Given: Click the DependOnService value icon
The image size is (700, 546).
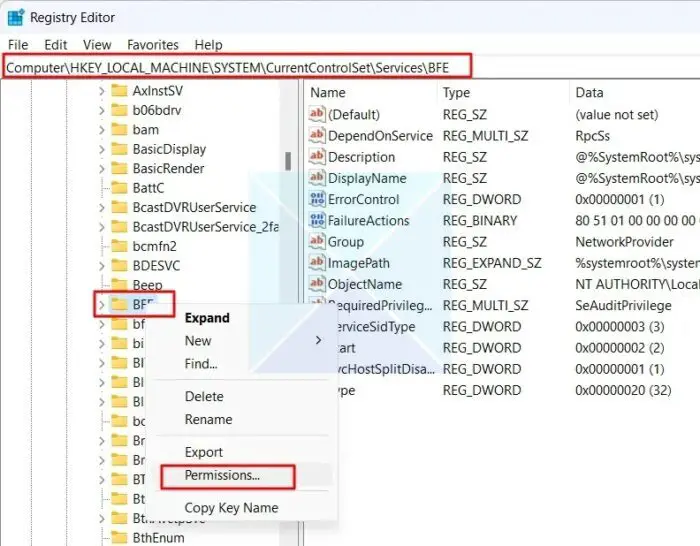Looking at the screenshot, I should [x=317, y=135].
